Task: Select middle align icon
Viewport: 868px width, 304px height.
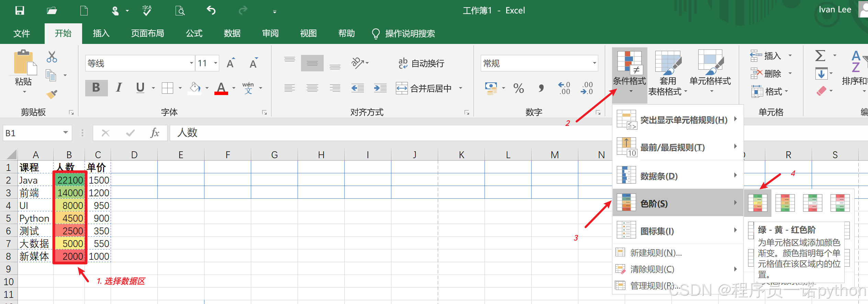Action: tap(312, 63)
